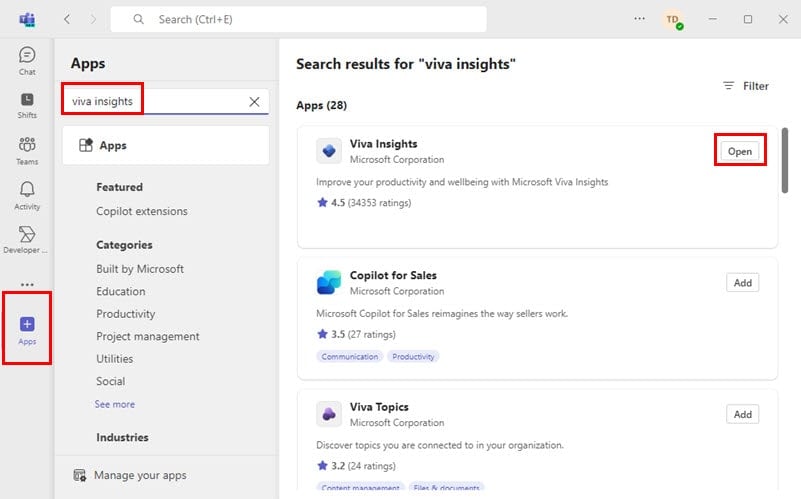Select Copilot extensions under Featured
801x499 pixels.
(142, 211)
